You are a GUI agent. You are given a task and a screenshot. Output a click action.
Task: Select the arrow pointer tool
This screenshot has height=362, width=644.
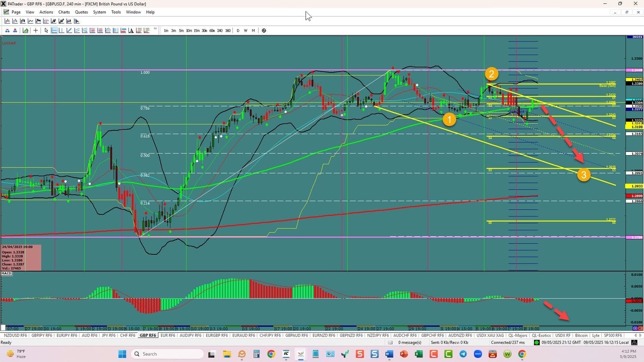(x=46, y=30)
